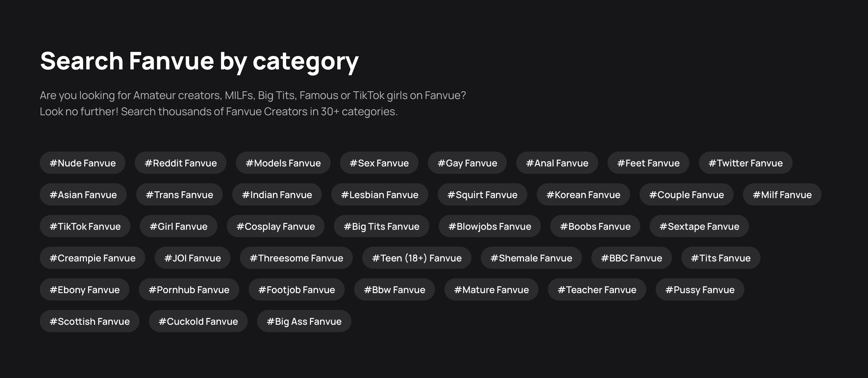Click the #Ebony Fanvue tag
868x378 pixels.
[x=84, y=290]
